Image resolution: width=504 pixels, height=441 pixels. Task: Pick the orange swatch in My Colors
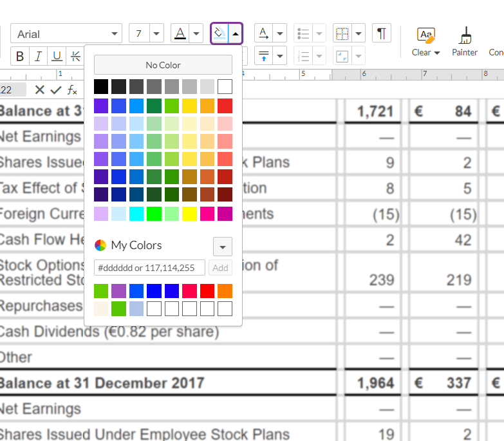coord(225,291)
